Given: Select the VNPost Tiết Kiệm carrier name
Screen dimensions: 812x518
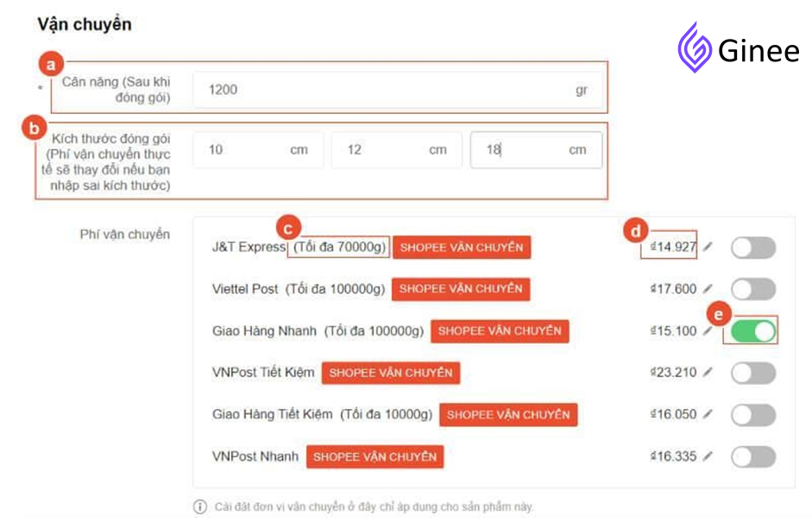Looking at the screenshot, I should [x=263, y=372].
